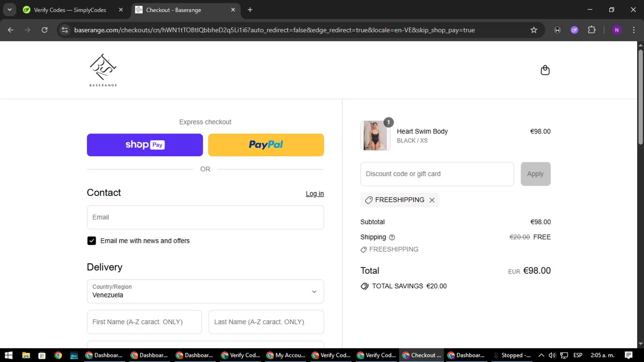
Task: Click the Last Name input field
Action: coord(266,322)
